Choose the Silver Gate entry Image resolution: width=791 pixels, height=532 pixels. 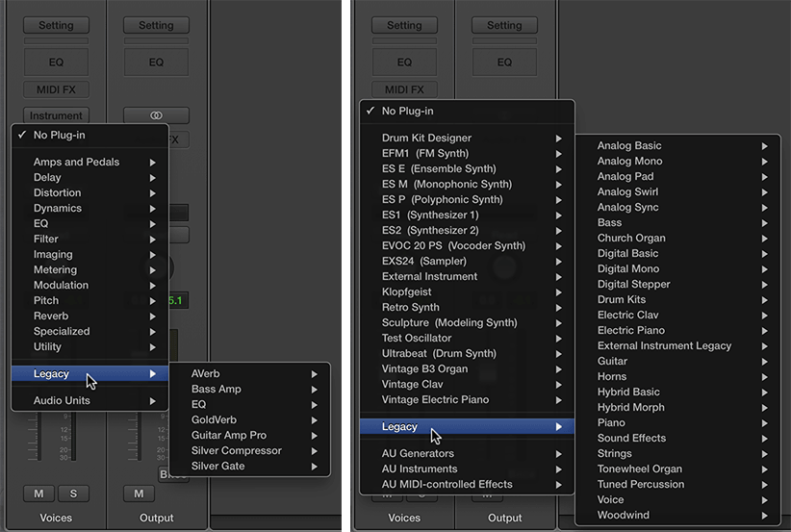[250, 467]
